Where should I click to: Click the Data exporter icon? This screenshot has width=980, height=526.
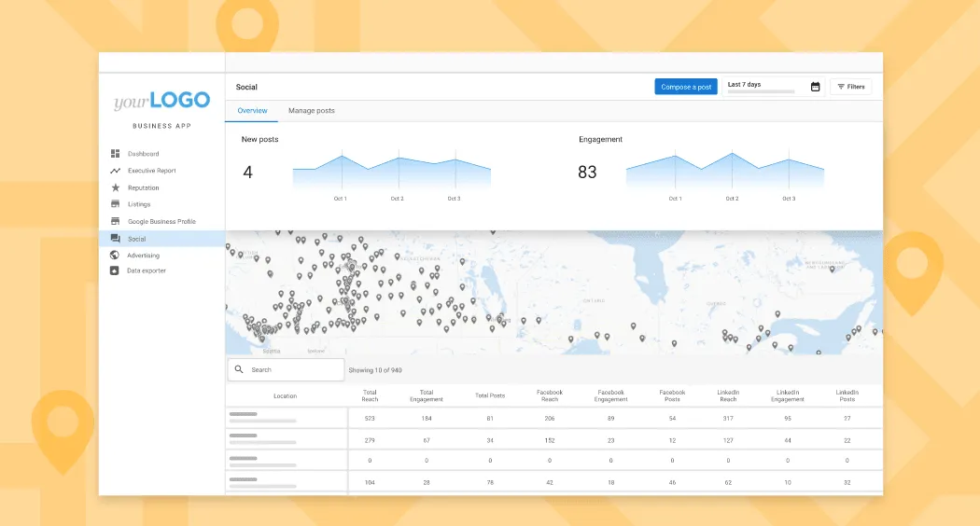(x=115, y=271)
